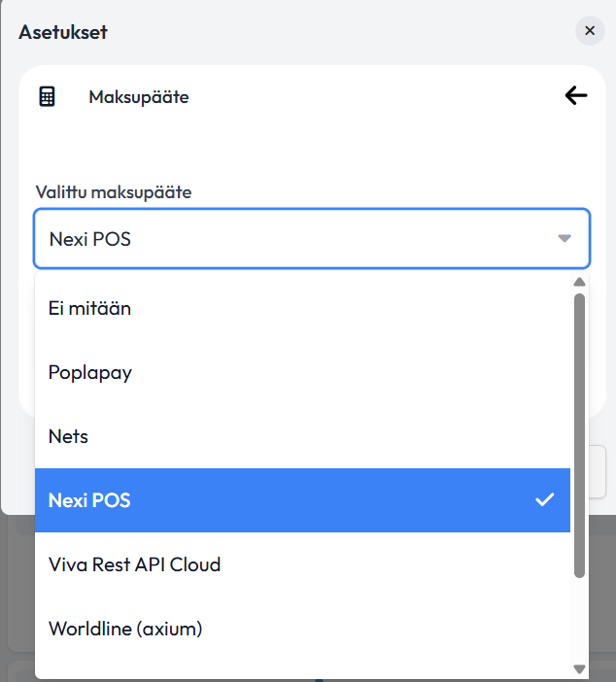Click Nexi POS text in the select field
The height and width of the screenshot is (682, 616).
click(x=90, y=239)
